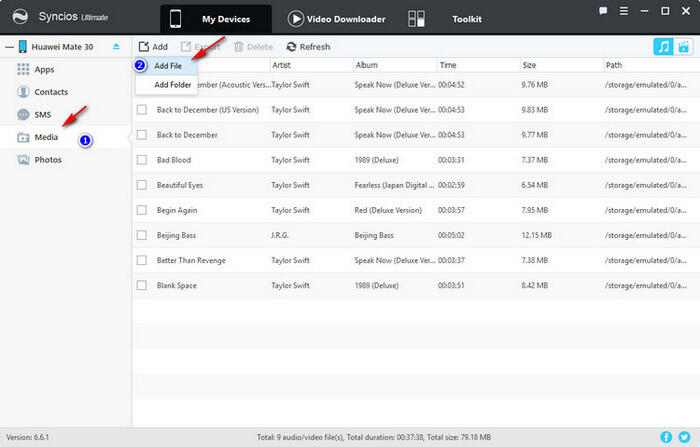Check the Blank Space checkbox
Image resolution: width=700 pixels, height=447 pixels.
pyautogui.click(x=142, y=285)
